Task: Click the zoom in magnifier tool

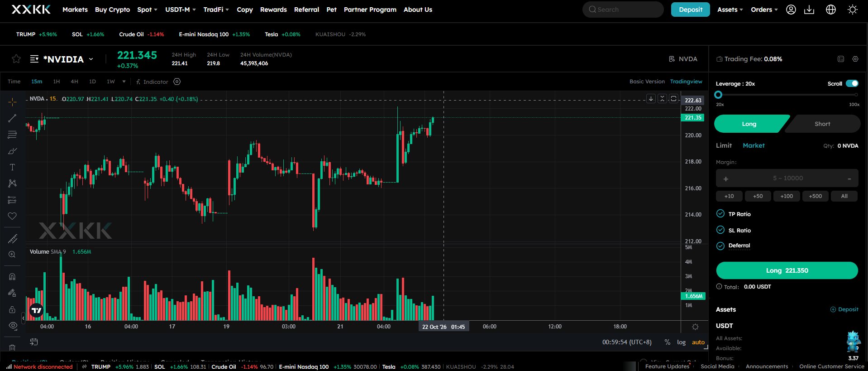Action: point(12,255)
